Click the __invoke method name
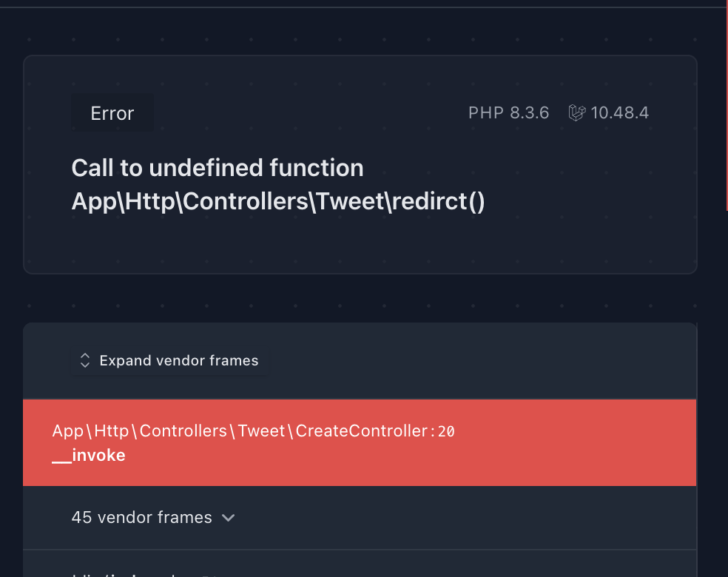 tap(89, 456)
